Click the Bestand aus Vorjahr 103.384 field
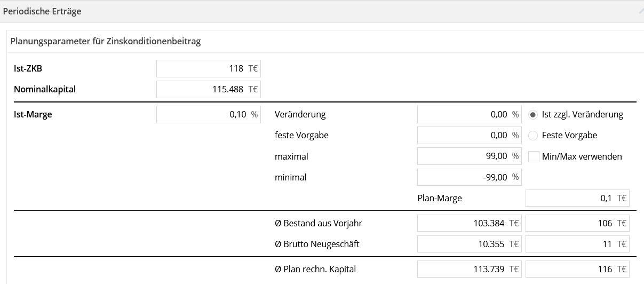The image size is (644, 284). [469, 223]
